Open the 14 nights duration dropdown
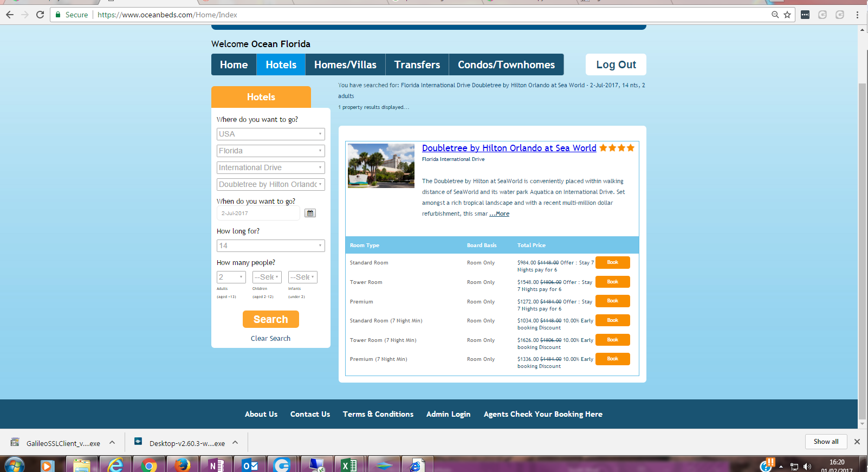This screenshot has width=868, height=472. (271, 245)
